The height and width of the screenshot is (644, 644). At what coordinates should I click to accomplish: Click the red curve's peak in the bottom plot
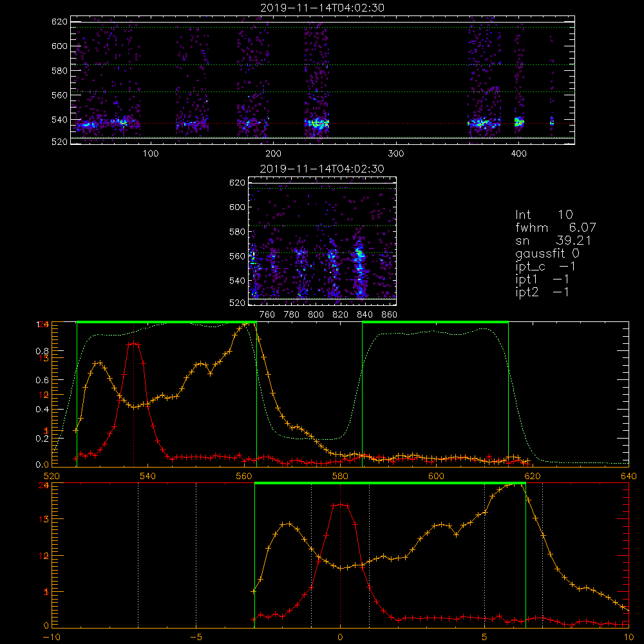pos(341,504)
